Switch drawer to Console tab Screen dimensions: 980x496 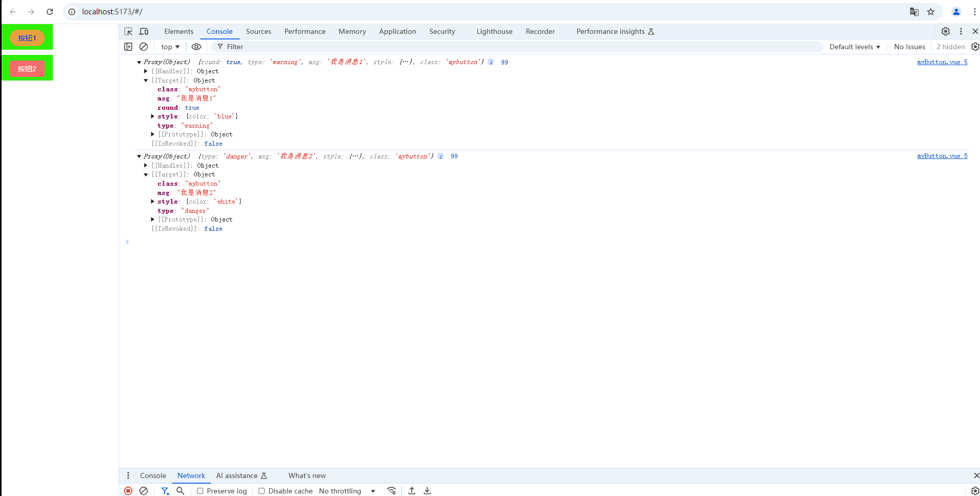tap(153, 475)
